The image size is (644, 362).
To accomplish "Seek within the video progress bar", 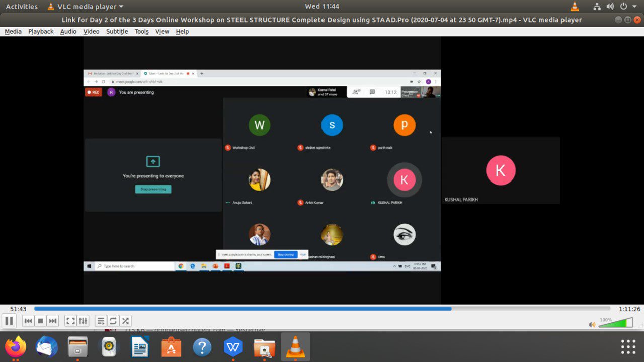I will (322, 309).
